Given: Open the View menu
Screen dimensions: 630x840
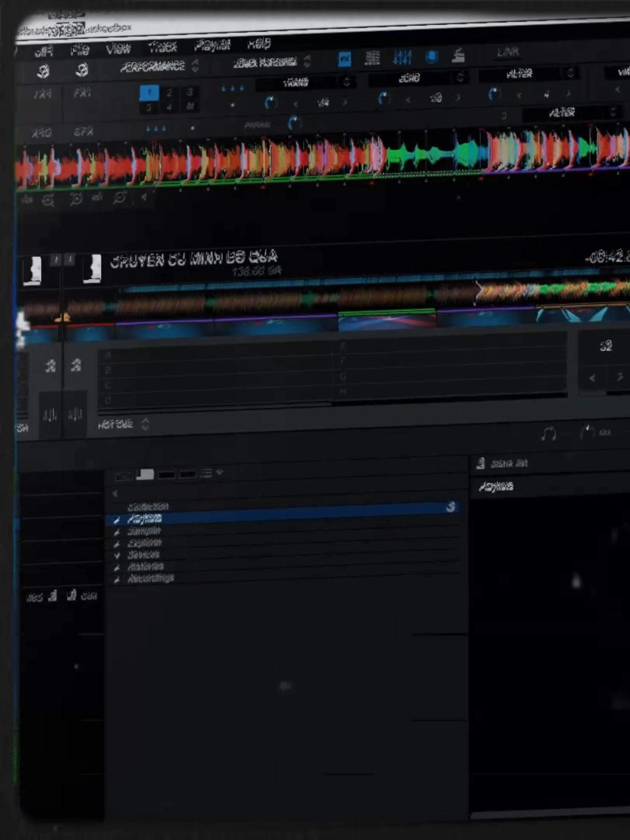Looking at the screenshot, I should pyautogui.click(x=118, y=49).
